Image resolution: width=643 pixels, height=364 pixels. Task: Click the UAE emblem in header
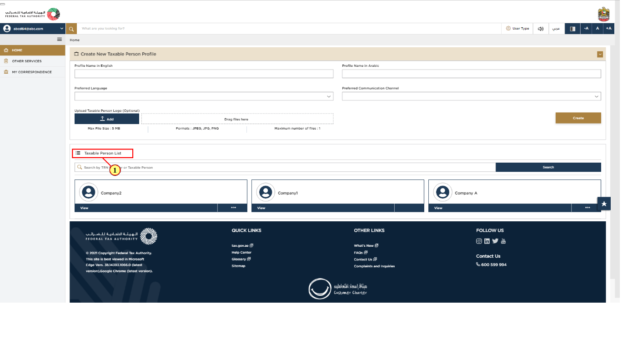tap(603, 14)
